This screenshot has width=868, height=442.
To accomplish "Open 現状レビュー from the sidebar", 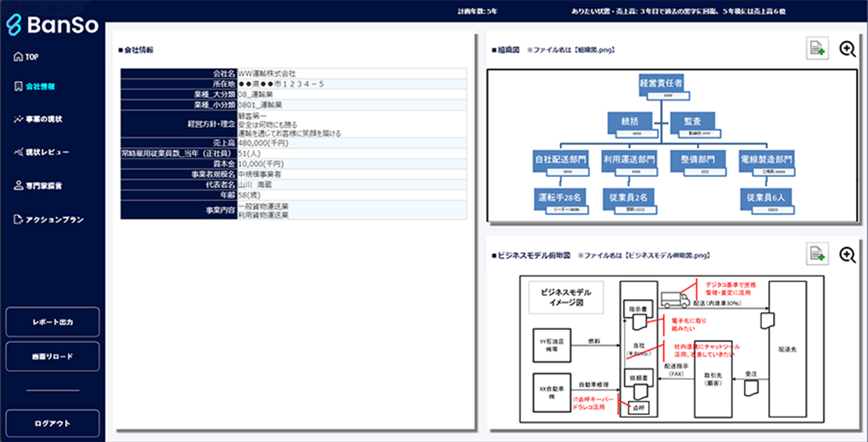I will pos(47,152).
